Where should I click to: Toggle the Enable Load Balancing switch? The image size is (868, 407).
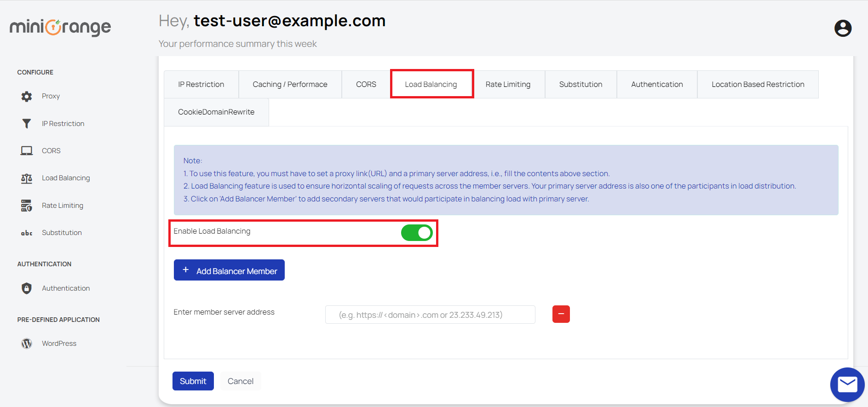pos(417,233)
